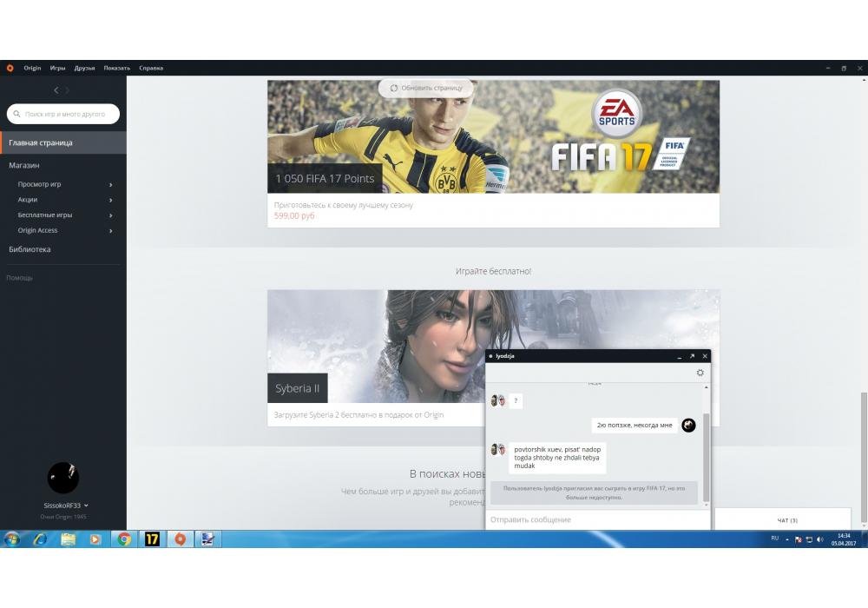Switch to Origin taskbar icon

[x=180, y=539]
